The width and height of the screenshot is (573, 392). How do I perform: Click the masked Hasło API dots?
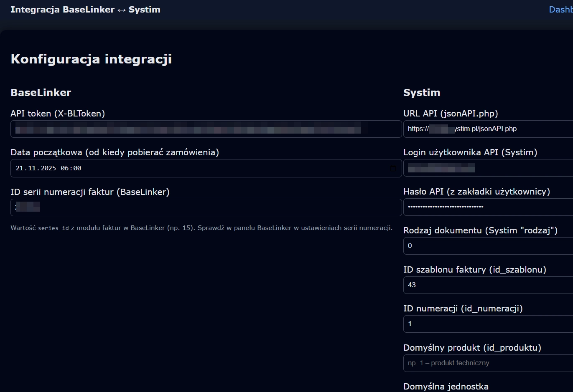tap(445, 207)
